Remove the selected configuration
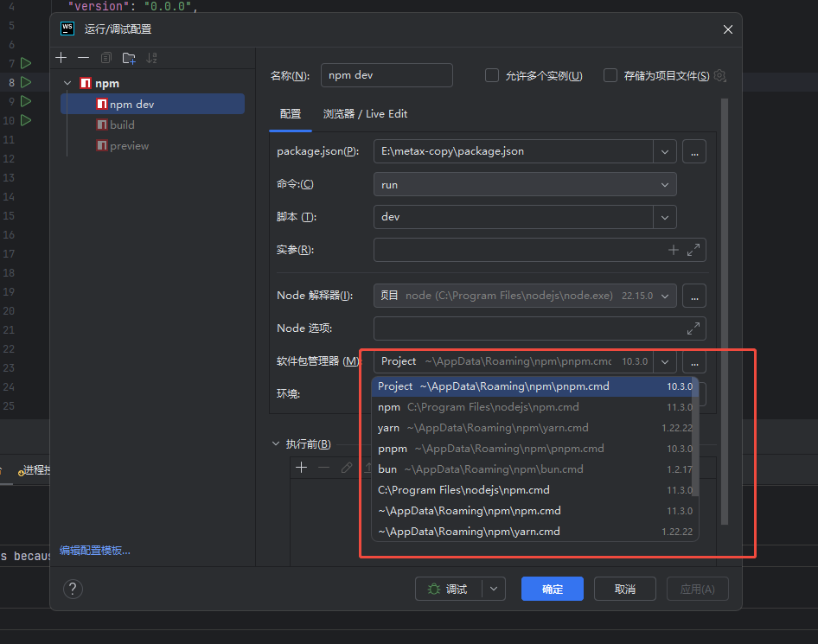818x644 pixels. (84, 58)
